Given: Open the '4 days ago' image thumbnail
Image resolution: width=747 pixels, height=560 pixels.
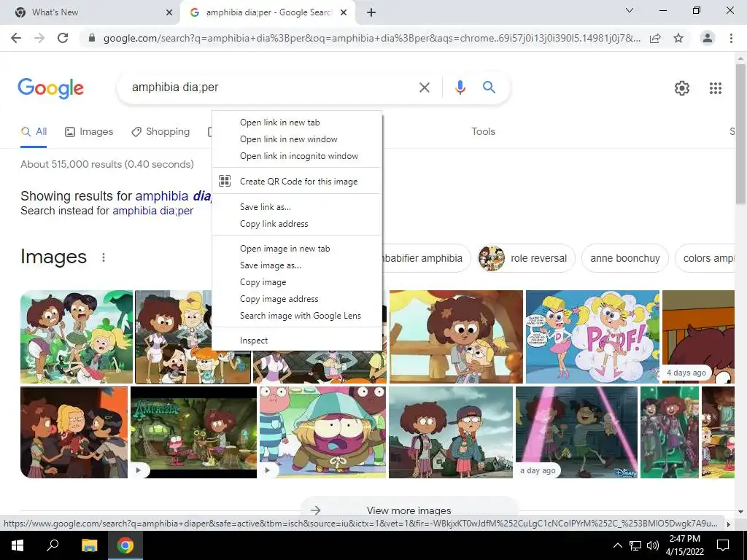Looking at the screenshot, I should [698, 337].
